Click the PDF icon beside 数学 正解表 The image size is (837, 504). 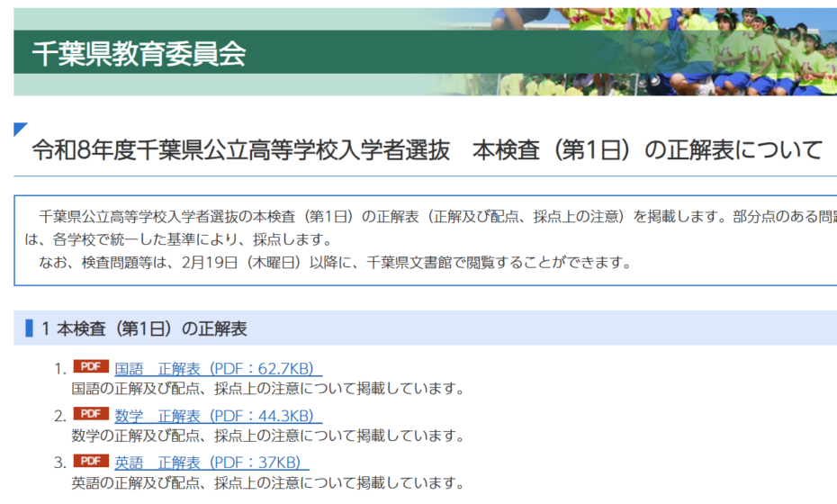(x=90, y=415)
